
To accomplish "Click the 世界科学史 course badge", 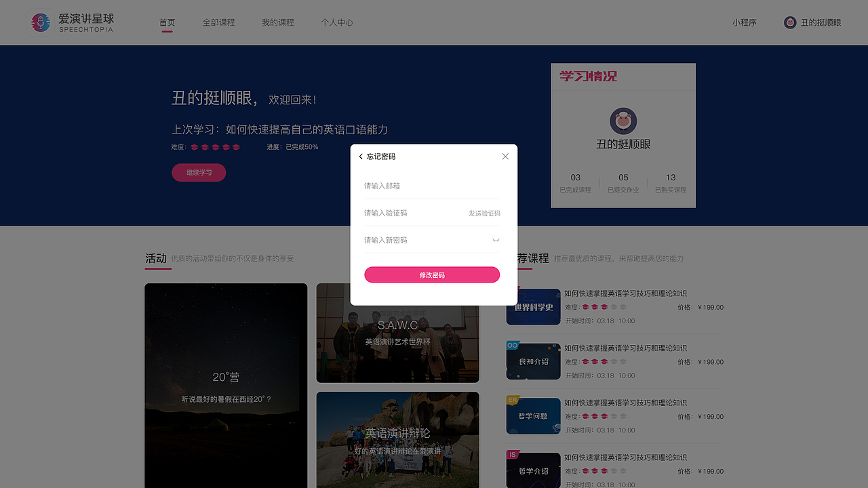I will click(533, 306).
